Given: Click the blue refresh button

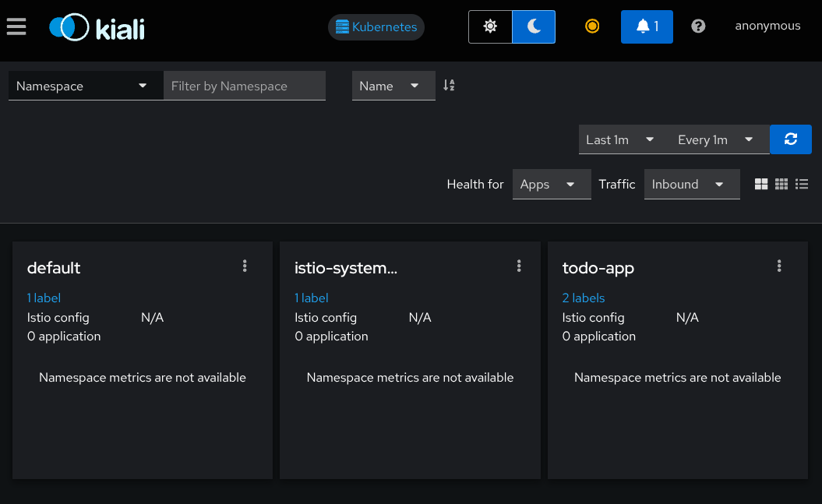Looking at the screenshot, I should (791, 139).
